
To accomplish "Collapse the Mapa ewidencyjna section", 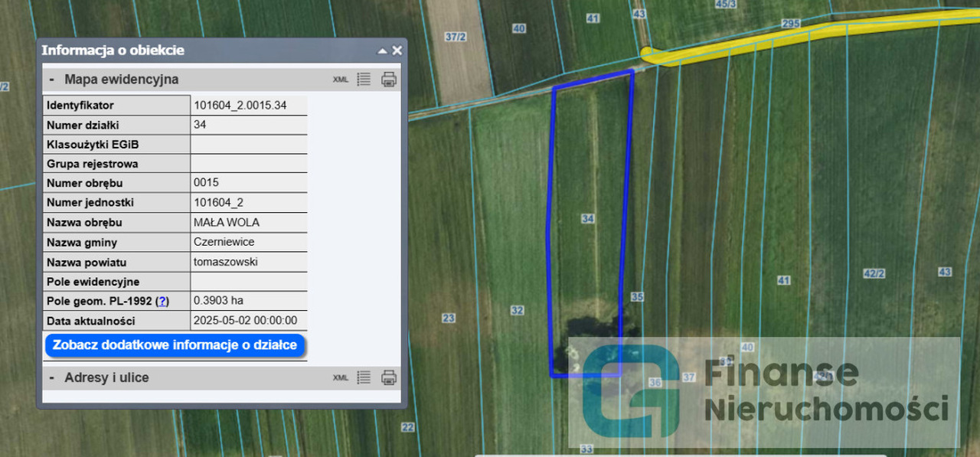I will coord(51,80).
